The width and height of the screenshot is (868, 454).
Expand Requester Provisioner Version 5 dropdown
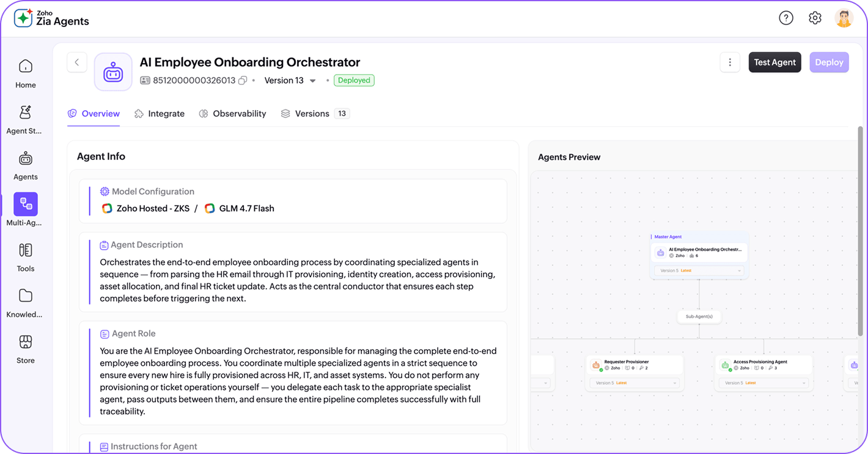634,383
